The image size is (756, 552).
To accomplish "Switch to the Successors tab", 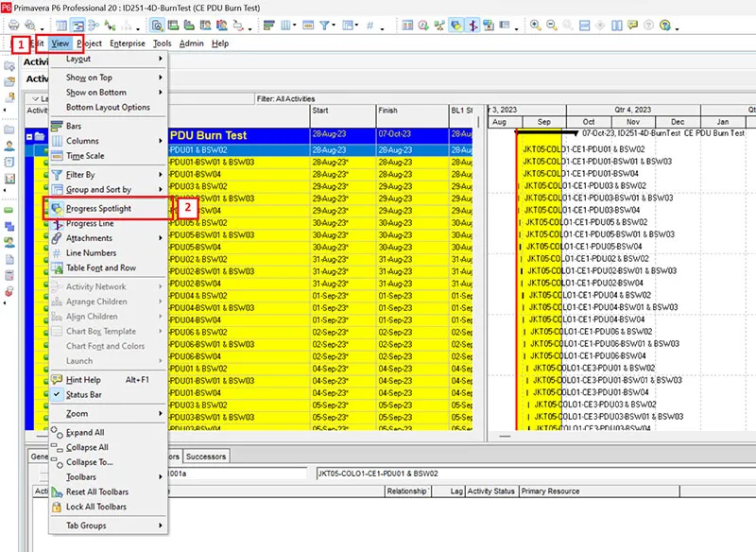I will pyautogui.click(x=206, y=457).
